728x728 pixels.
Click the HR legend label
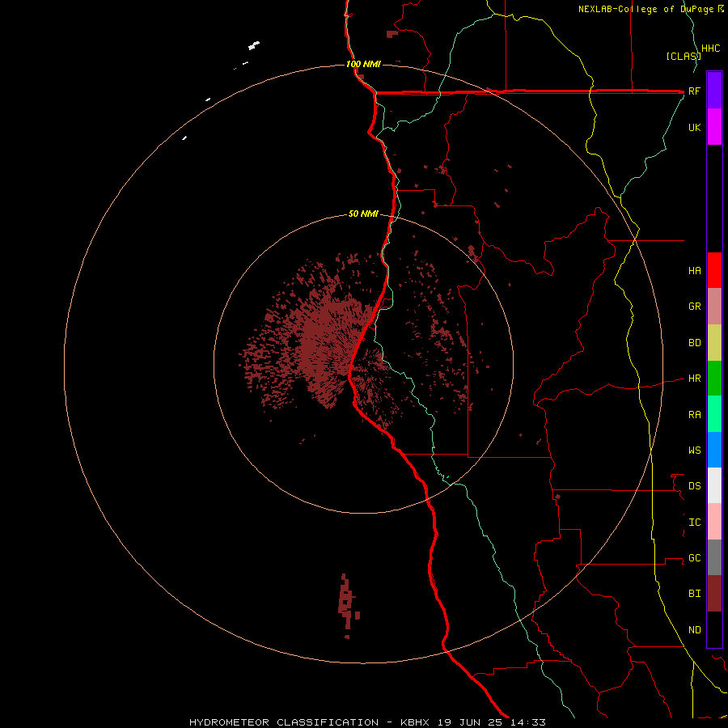pyautogui.click(x=694, y=379)
